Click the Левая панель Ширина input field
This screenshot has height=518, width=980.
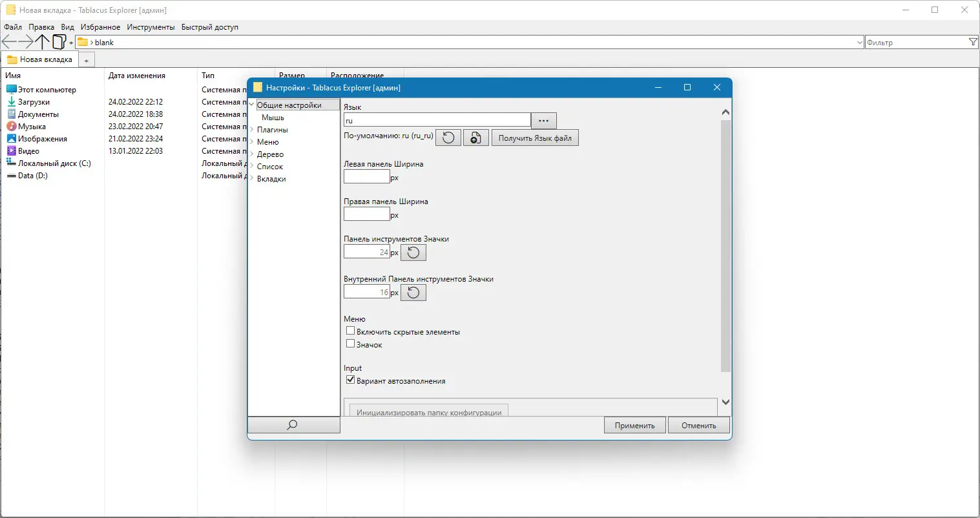pyautogui.click(x=367, y=176)
